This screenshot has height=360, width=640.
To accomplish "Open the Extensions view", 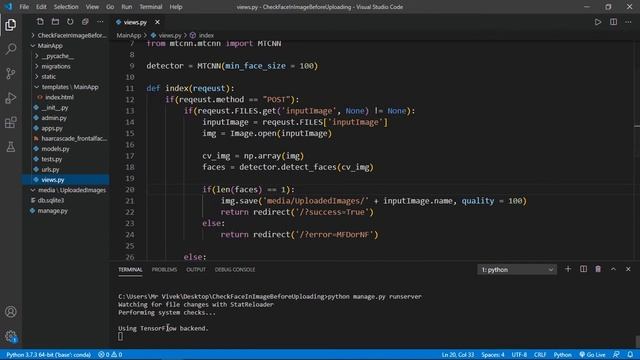I will point(11,122).
